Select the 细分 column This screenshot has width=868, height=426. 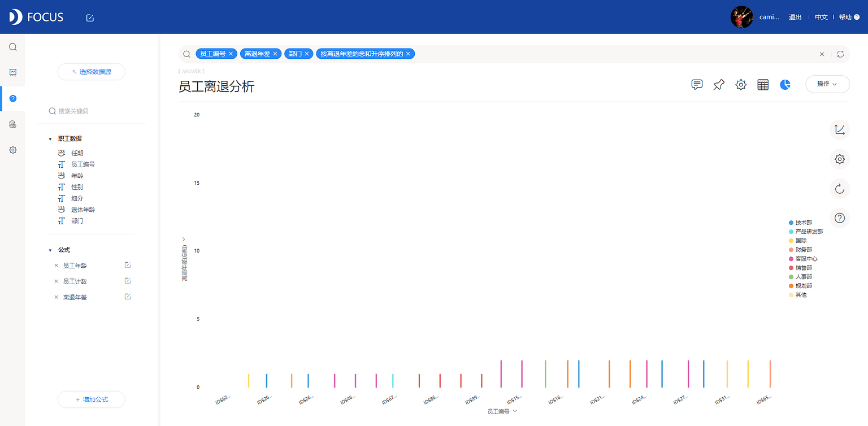click(x=77, y=198)
